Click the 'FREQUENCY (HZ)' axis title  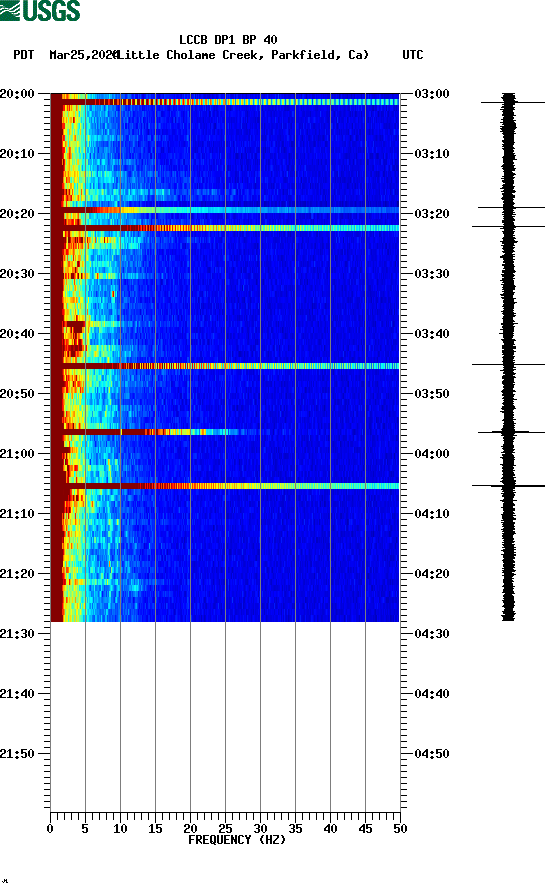[x=237, y=840]
